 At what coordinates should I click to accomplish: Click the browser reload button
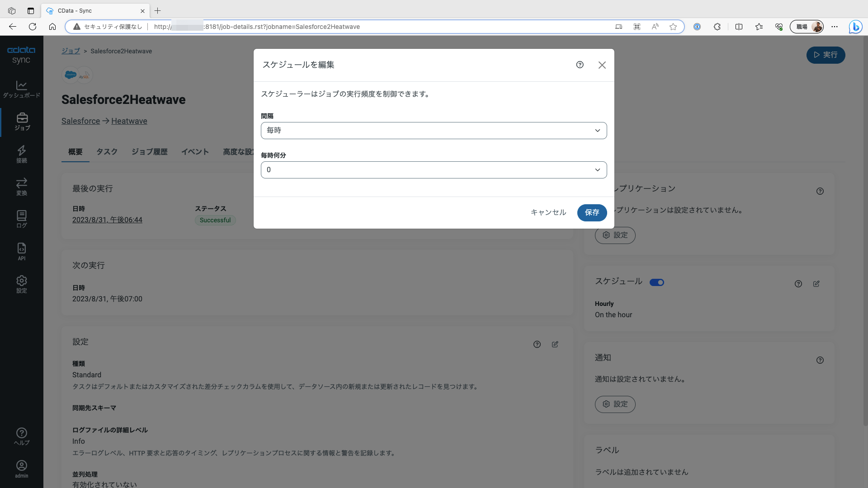pos(33,27)
